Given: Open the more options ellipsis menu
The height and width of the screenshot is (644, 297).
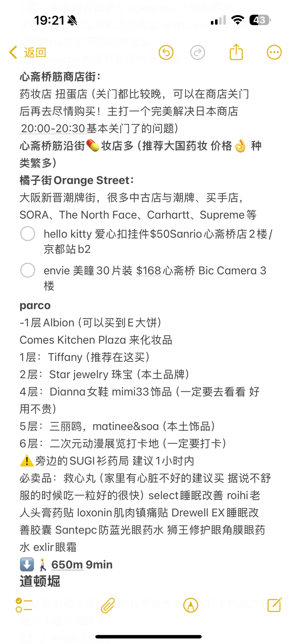Looking at the screenshot, I should click(274, 52).
